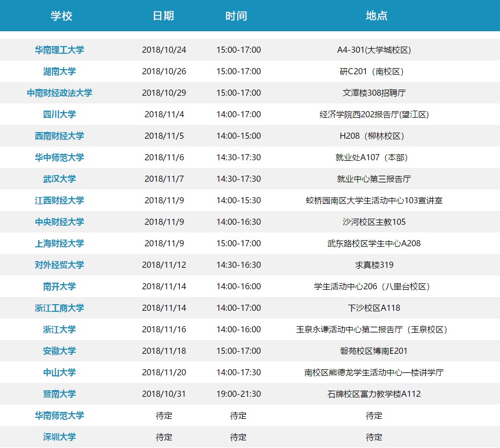Select the time 14:00-16:30
500x448 pixels.
[x=239, y=222]
